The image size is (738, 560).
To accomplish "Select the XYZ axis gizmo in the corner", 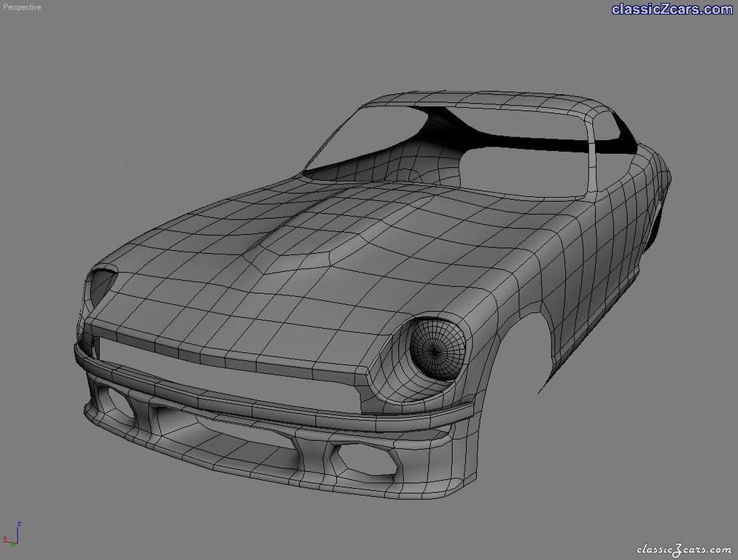I will [x=12, y=534].
